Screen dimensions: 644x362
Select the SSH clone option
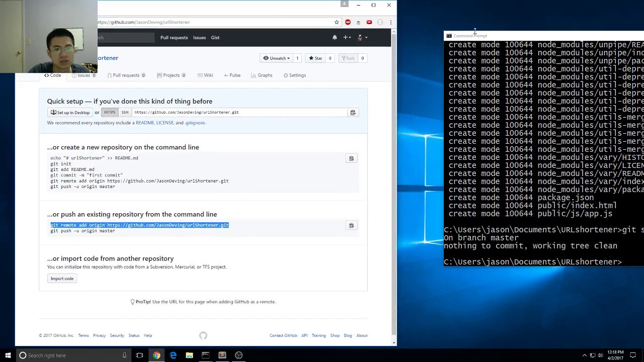[125, 113]
